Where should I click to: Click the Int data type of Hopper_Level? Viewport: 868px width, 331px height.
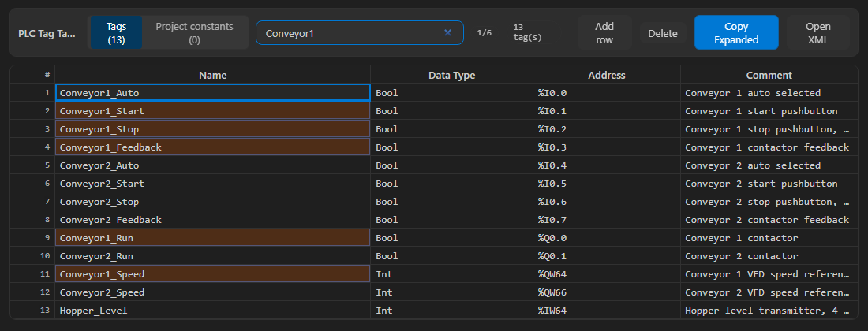(x=451, y=310)
